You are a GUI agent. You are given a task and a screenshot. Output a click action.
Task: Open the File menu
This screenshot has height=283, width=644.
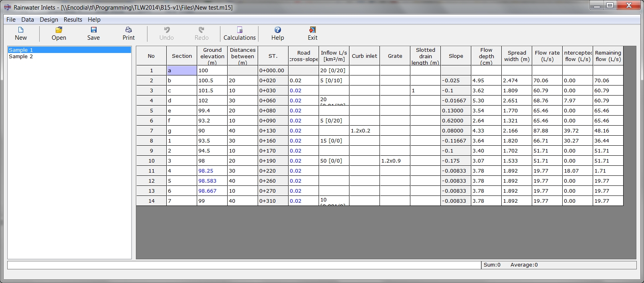[11, 20]
